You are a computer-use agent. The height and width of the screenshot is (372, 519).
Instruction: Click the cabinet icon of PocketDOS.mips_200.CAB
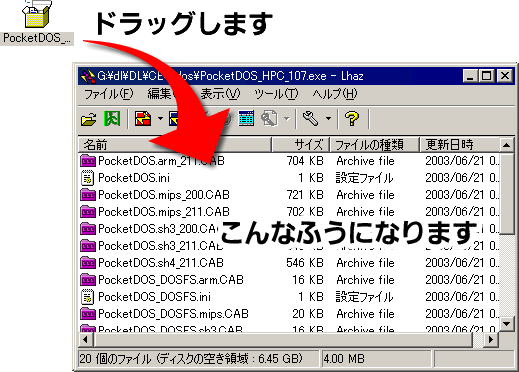(x=88, y=195)
